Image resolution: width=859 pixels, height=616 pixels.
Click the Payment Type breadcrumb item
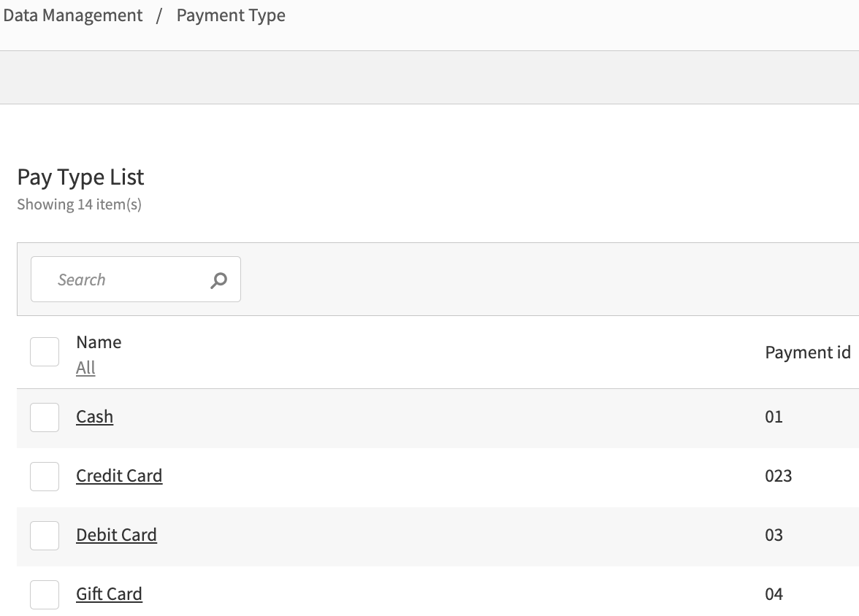coord(231,15)
